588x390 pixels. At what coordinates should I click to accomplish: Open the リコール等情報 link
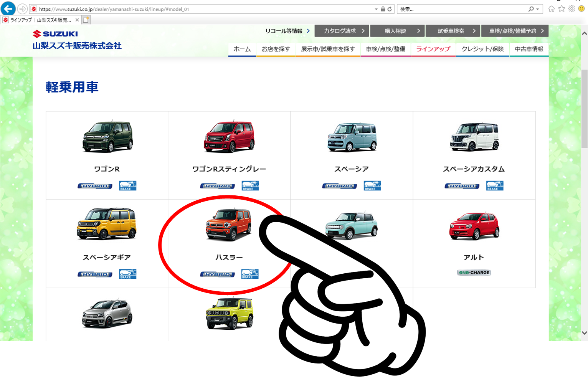point(287,31)
